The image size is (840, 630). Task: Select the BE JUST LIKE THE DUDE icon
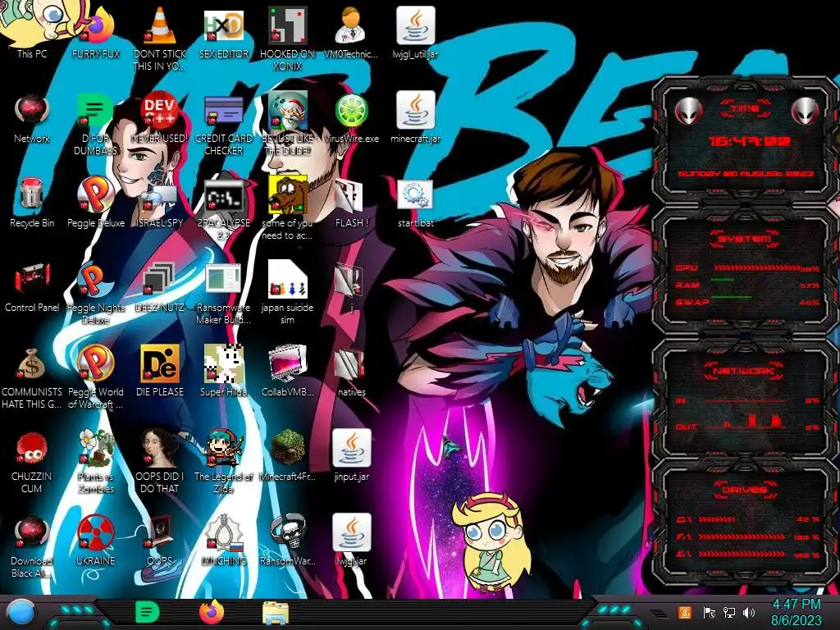coord(288,110)
